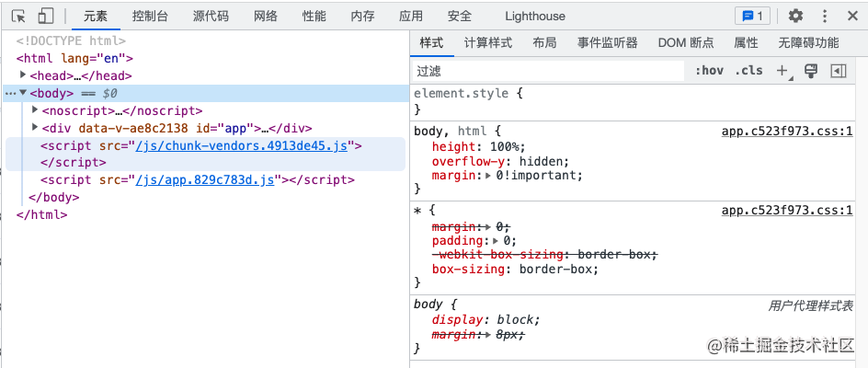Open the 性能 tab
The image size is (868, 368).
tap(314, 16)
